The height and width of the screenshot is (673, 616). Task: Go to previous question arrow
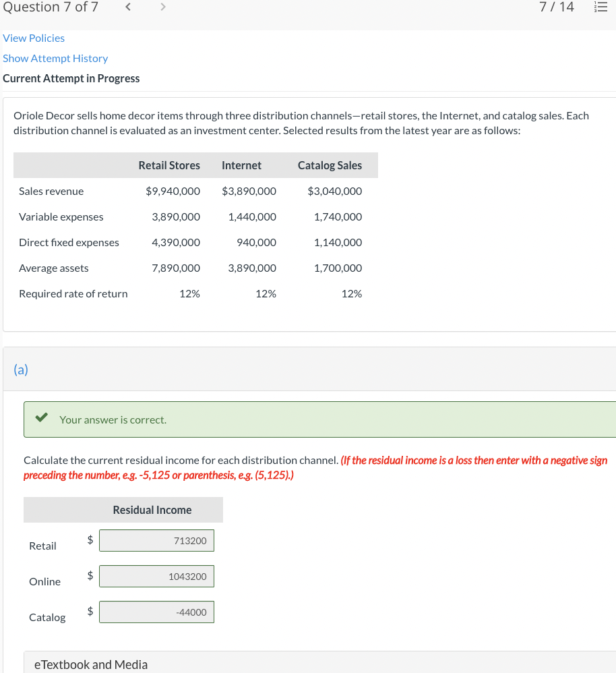pos(128,7)
